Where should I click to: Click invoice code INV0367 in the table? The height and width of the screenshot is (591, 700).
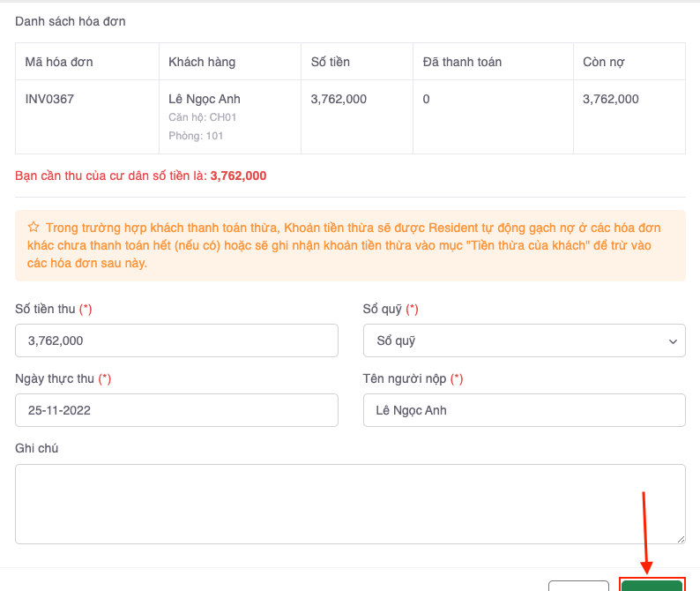(x=49, y=99)
